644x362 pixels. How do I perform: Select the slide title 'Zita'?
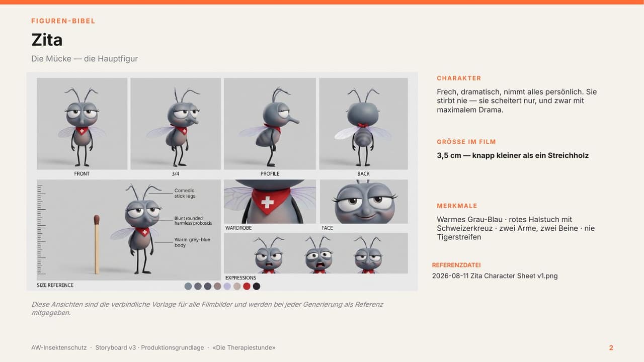pyautogui.click(x=47, y=40)
